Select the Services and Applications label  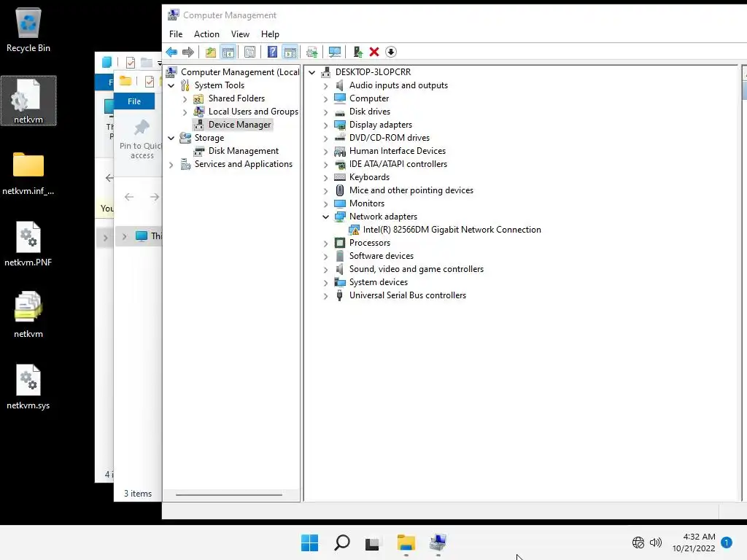[244, 164]
